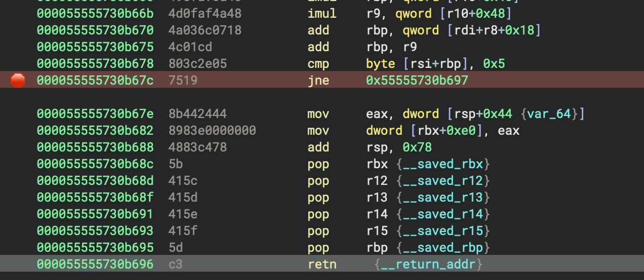Select address 000055555730b691

pos(95,214)
